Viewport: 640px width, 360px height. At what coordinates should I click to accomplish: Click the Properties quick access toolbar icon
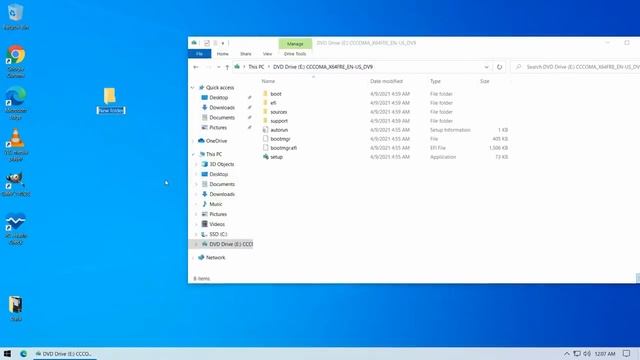tap(207, 43)
